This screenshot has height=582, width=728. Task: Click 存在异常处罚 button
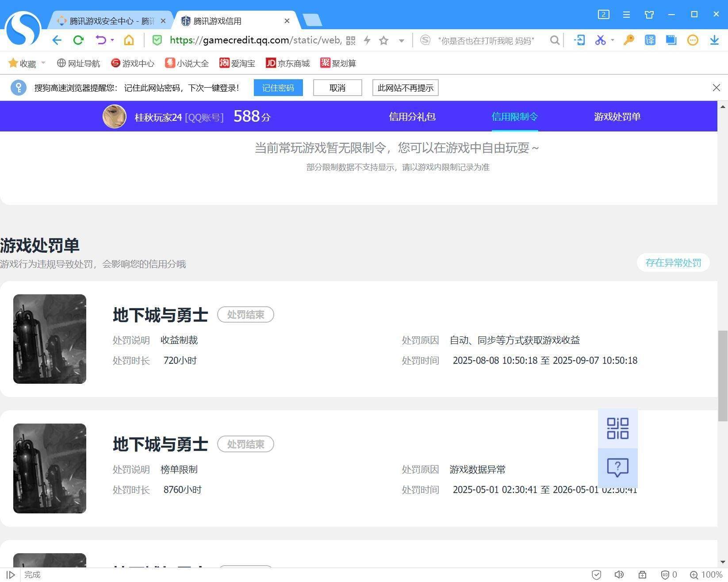pos(673,262)
